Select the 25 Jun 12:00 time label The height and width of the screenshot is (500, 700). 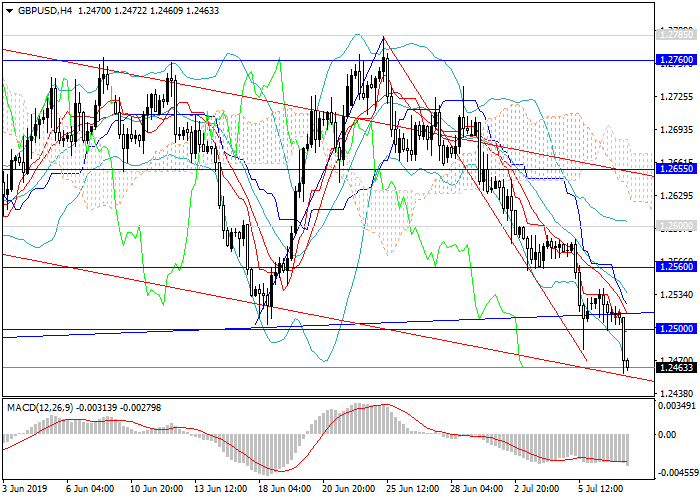(413, 489)
